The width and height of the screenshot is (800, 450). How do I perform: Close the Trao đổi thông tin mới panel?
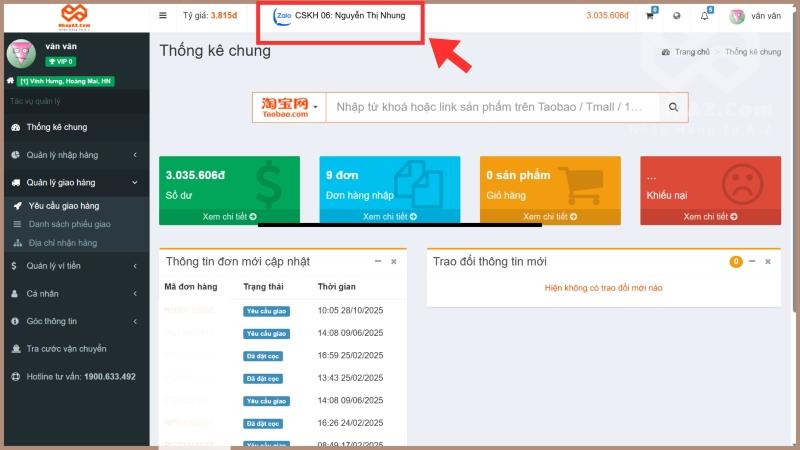(768, 261)
